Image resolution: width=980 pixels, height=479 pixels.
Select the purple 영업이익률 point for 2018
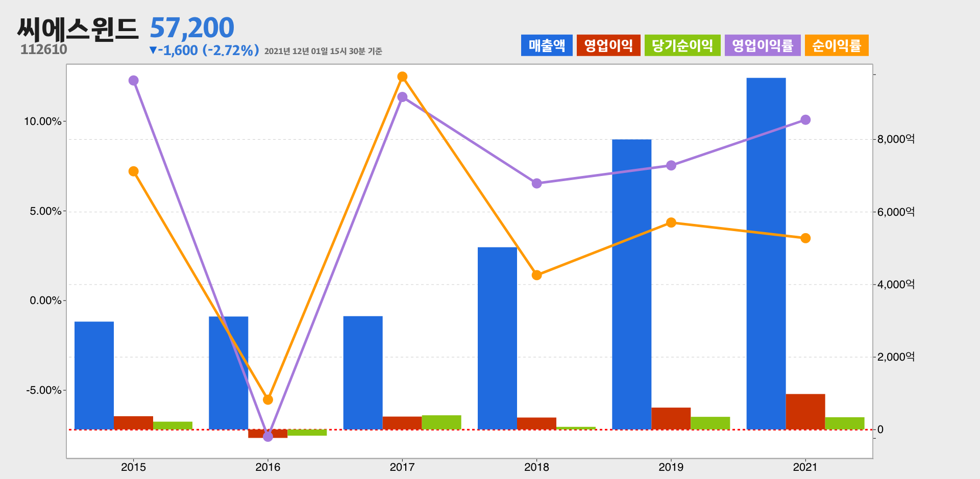(536, 183)
